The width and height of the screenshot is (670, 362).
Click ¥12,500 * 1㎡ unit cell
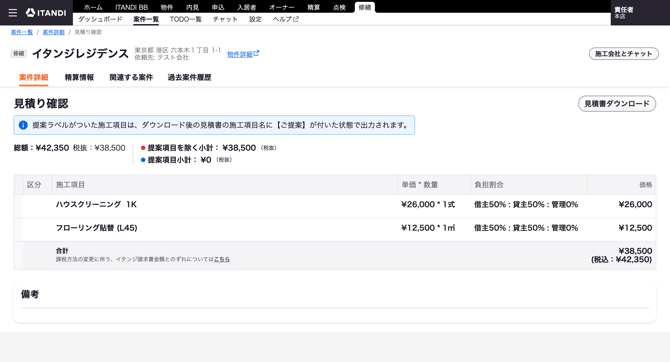[428, 228]
